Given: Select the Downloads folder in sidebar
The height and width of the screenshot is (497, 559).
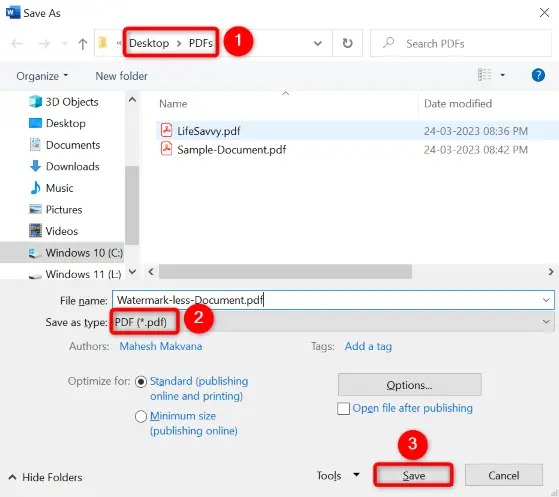Looking at the screenshot, I should [65, 166].
